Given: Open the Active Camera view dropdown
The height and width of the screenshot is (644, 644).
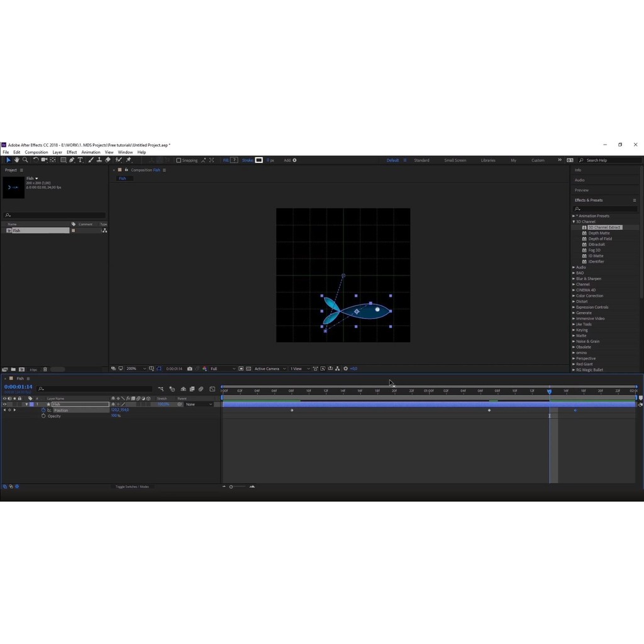Looking at the screenshot, I should (269, 369).
